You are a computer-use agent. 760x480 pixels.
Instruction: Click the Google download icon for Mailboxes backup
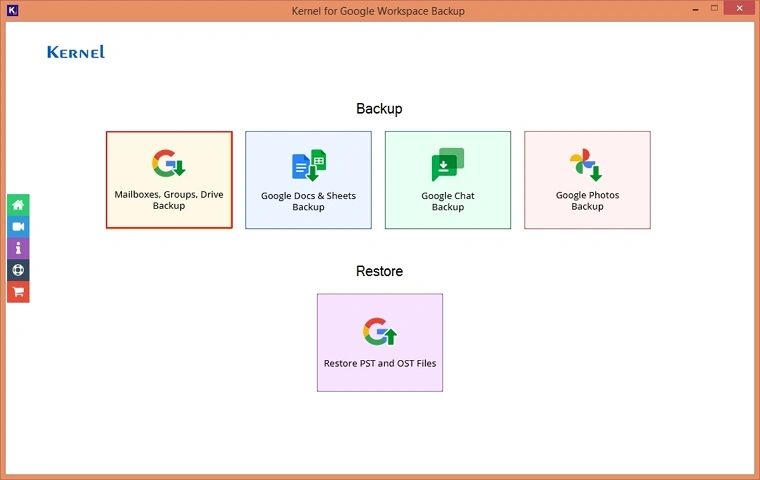click(169, 163)
